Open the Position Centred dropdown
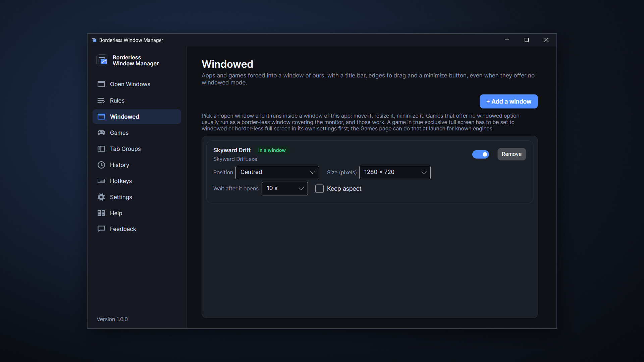Viewport: 644px width, 362px height. 277,172
